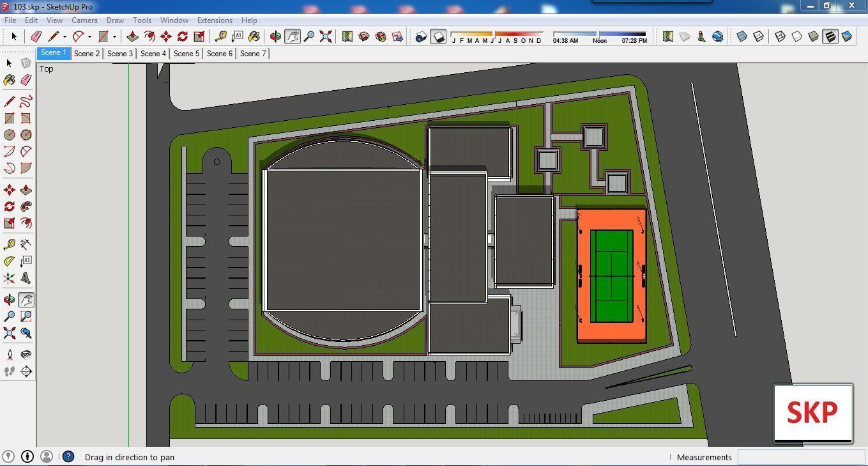Select the Rotated Rectangle tool
This screenshot has width=868, height=466.
[26, 118]
